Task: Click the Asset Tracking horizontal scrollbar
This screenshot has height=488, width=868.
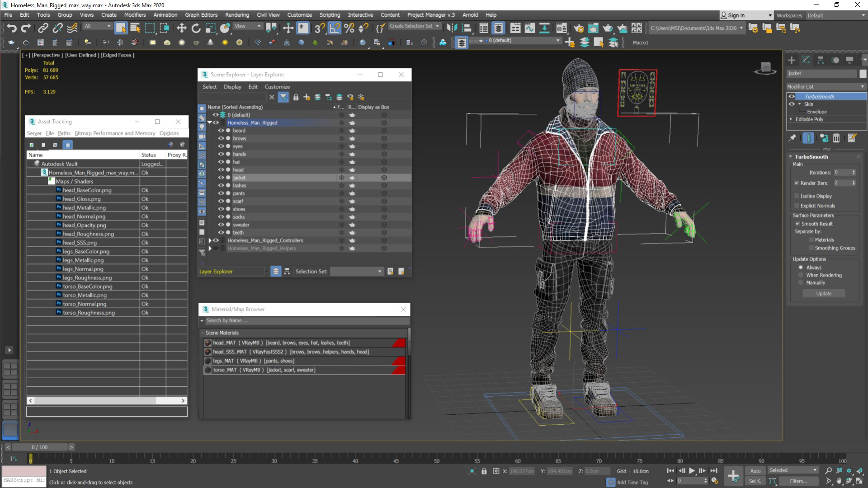Action: point(107,401)
